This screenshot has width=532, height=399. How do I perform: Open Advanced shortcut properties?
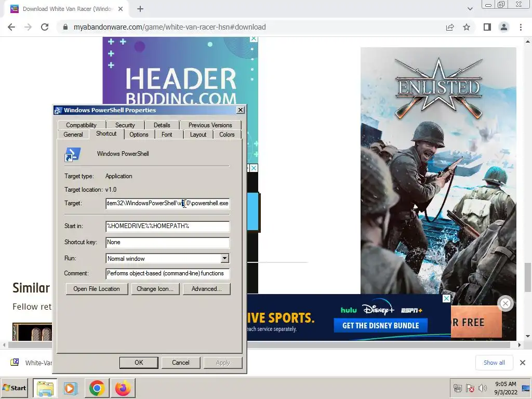coord(207,289)
